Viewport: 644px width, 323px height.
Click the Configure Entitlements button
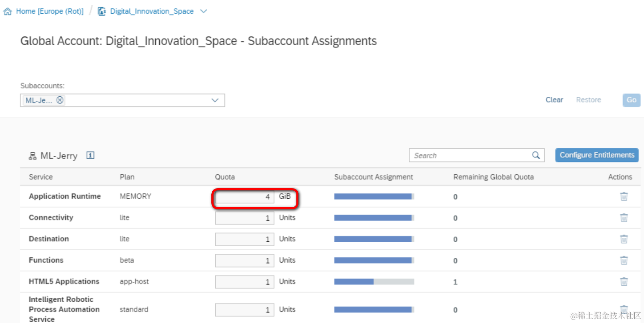(x=597, y=155)
